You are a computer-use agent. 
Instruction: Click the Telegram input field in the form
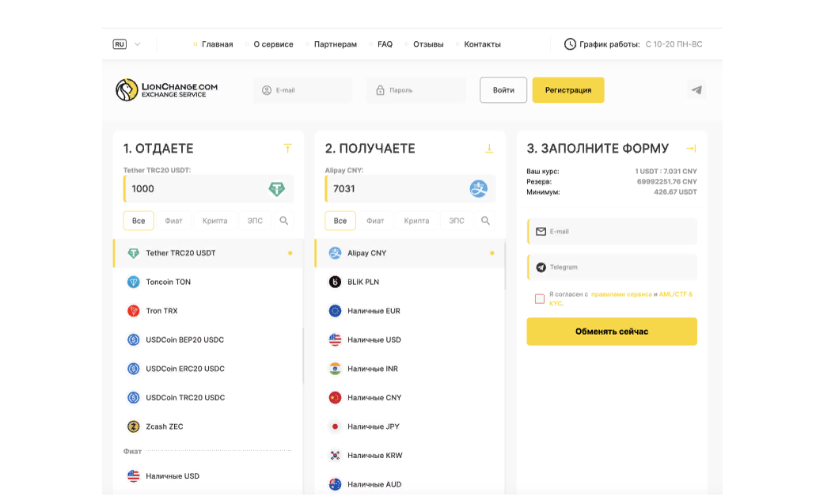pyautogui.click(x=612, y=267)
